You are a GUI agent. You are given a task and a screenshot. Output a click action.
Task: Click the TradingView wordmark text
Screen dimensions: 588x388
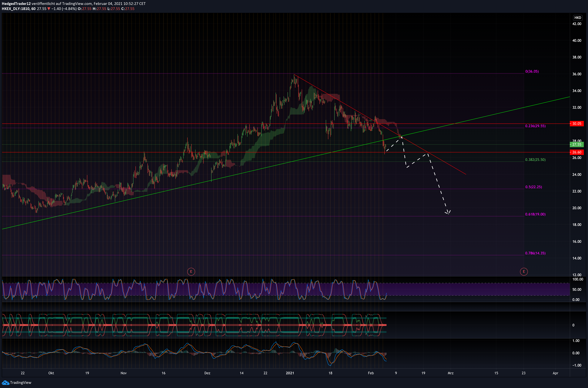pyautogui.click(x=21, y=382)
